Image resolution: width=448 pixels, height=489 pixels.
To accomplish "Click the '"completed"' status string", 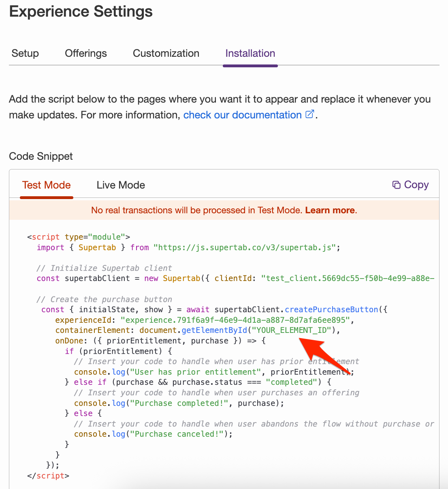I will 292,382.
